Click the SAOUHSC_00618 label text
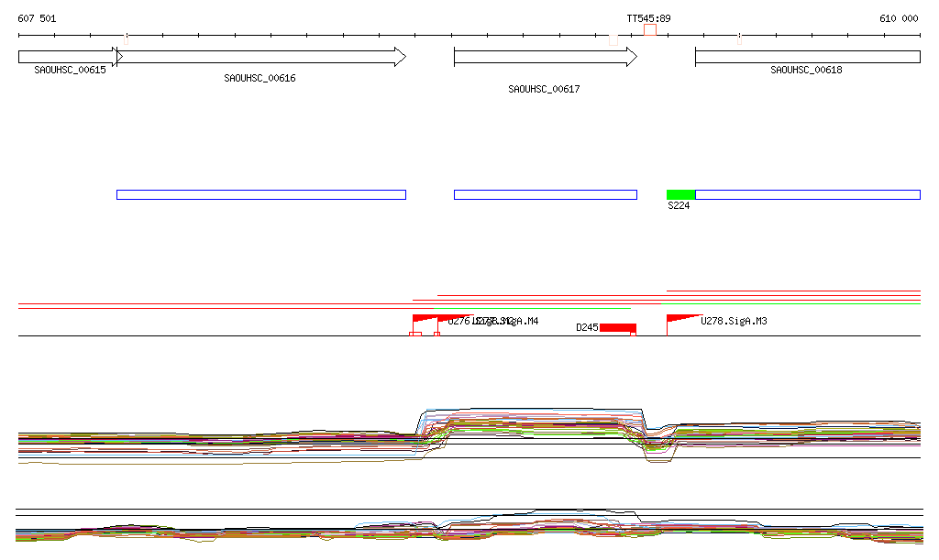Image resolution: width=939 pixels, height=560 pixels. coord(806,70)
